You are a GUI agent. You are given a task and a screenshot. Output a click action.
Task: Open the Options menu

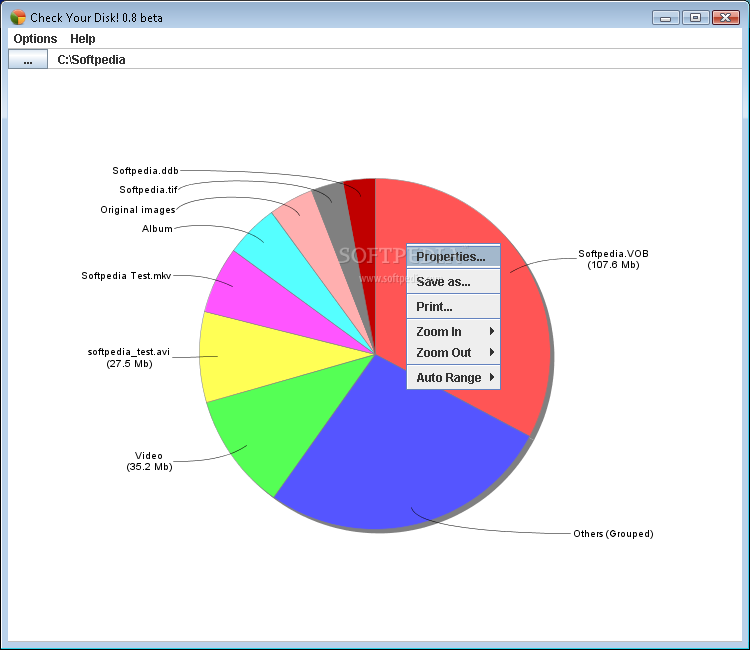click(35, 39)
